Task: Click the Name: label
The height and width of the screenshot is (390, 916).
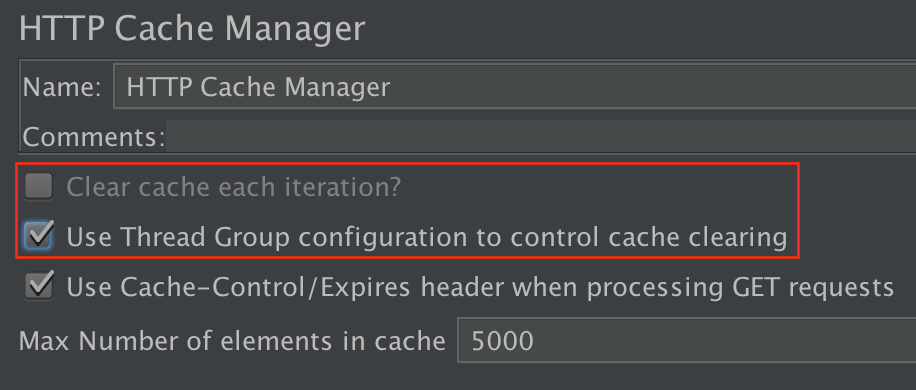Action: [63, 88]
